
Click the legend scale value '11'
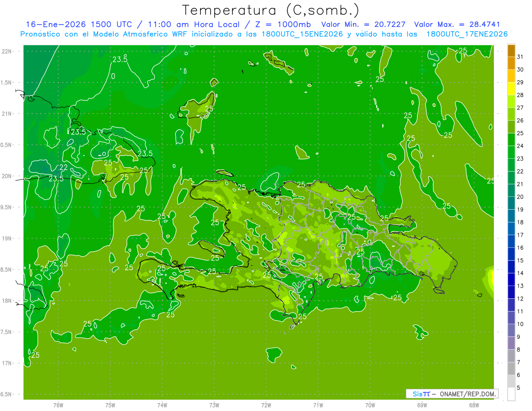coord(520,312)
